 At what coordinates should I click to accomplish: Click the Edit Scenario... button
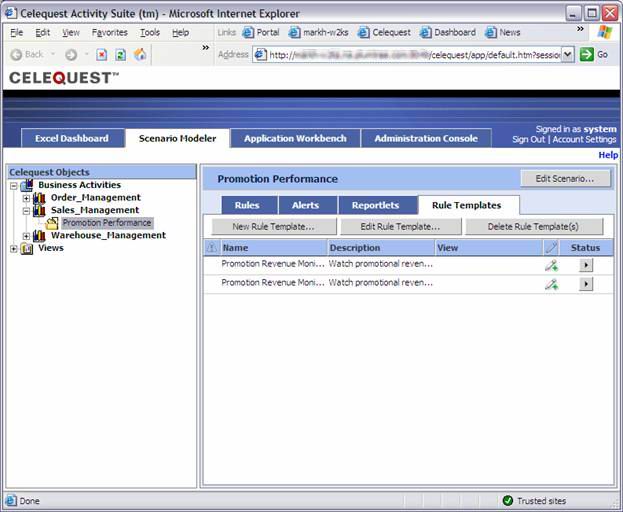click(x=565, y=179)
